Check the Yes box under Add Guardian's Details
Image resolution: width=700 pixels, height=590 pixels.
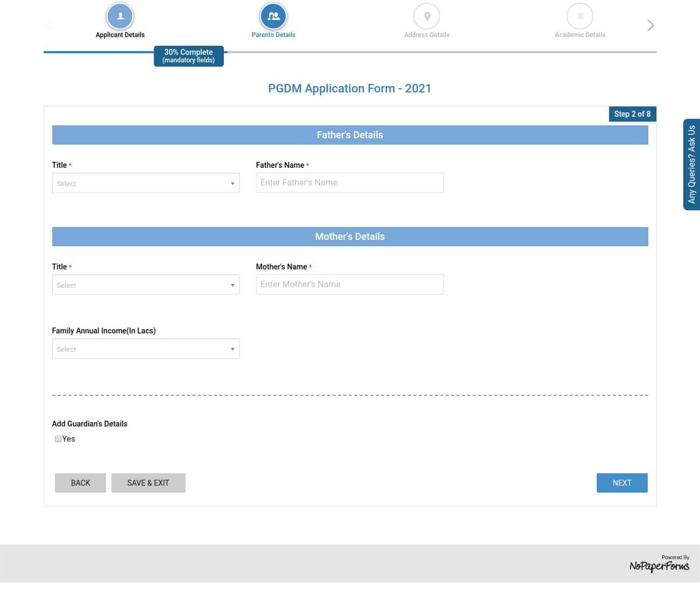58,439
